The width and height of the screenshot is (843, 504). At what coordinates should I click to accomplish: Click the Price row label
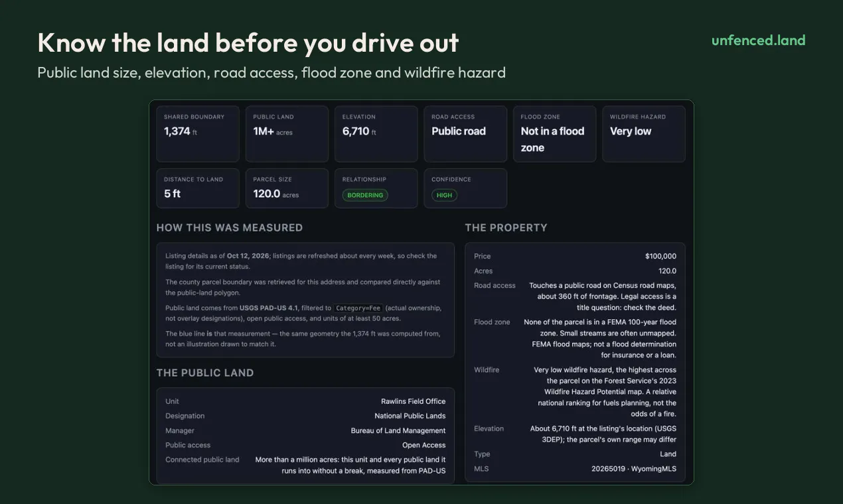(483, 256)
